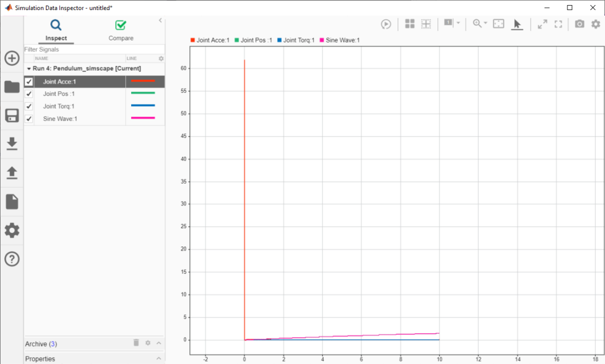Click the Import data download icon
Viewport: 605px width, 364px height.
(12, 144)
